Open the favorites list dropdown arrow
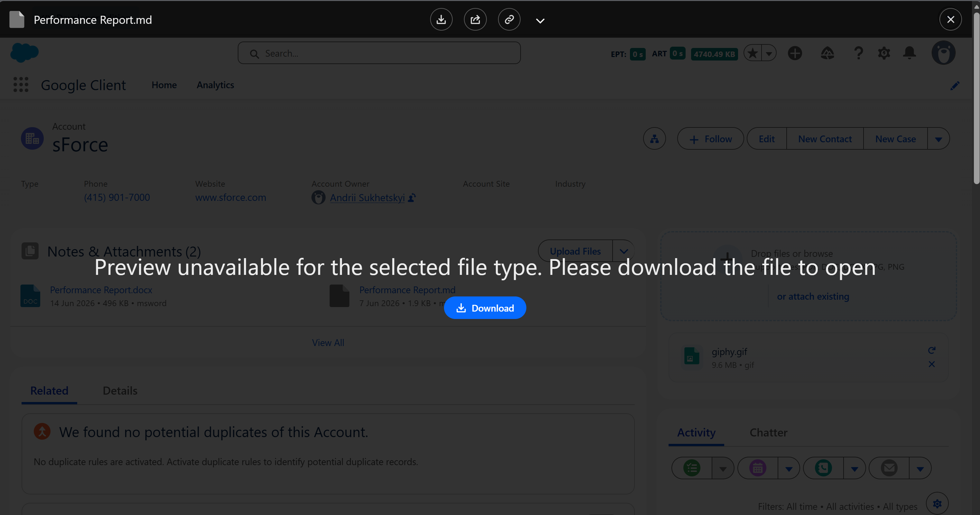980x515 pixels. pos(769,53)
